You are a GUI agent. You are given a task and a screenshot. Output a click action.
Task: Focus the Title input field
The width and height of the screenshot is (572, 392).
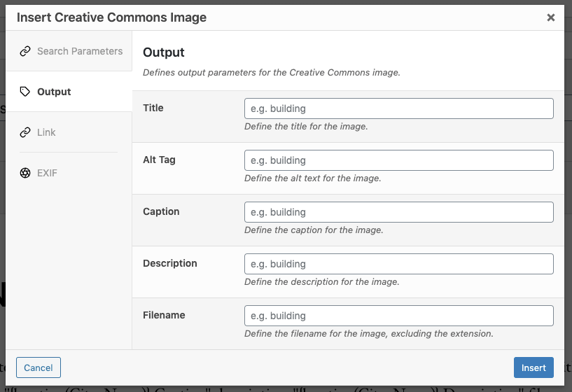[x=398, y=108]
